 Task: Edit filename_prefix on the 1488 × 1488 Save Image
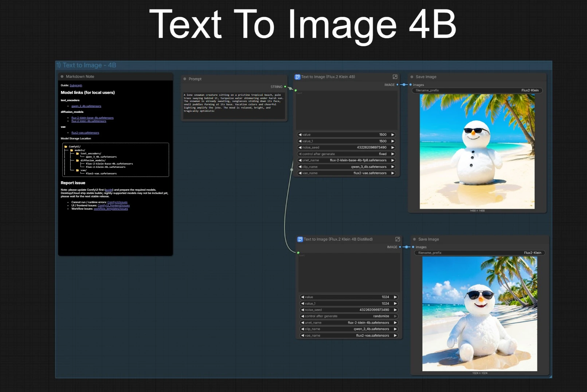[x=477, y=90]
